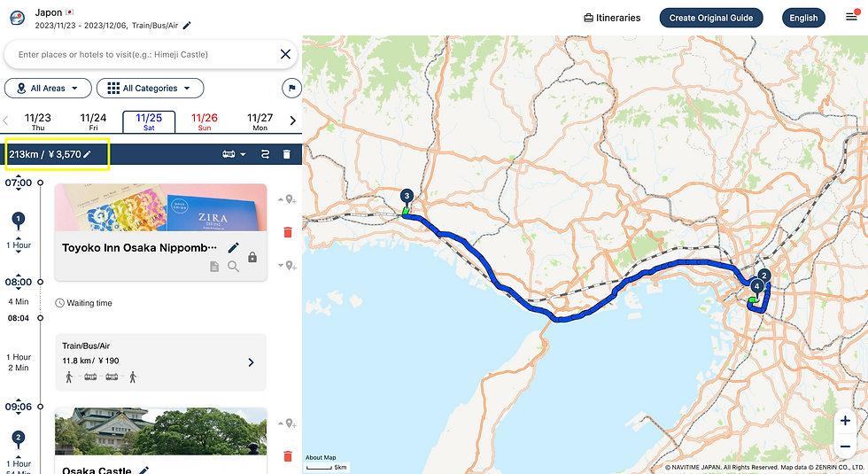Open the All Categories dropdown
Screen dimensions: 868x474
pyautogui.click(x=150, y=88)
